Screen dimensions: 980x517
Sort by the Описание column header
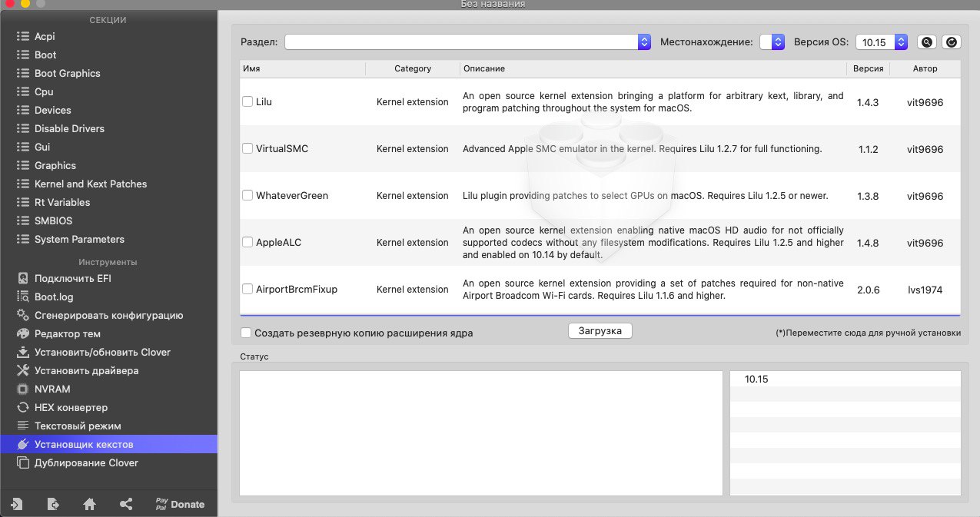click(x=653, y=68)
